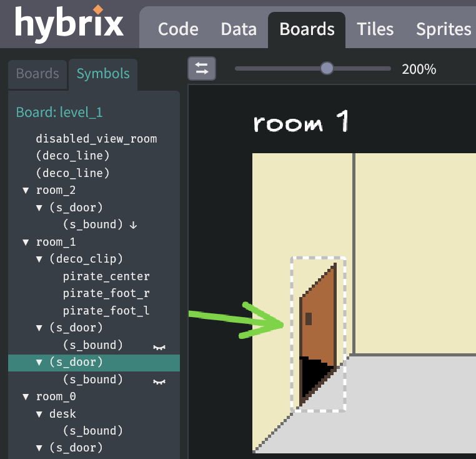Image resolution: width=476 pixels, height=459 pixels.
Task: Select the second (deco_line) symbol
Action: click(72, 173)
